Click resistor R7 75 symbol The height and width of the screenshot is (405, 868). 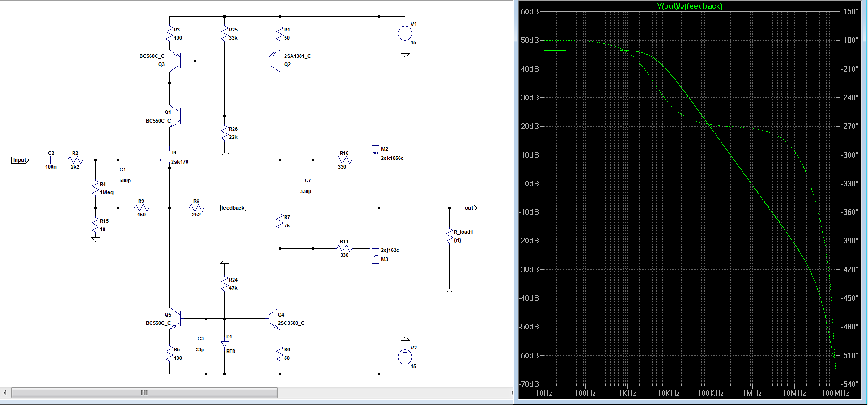tap(280, 221)
